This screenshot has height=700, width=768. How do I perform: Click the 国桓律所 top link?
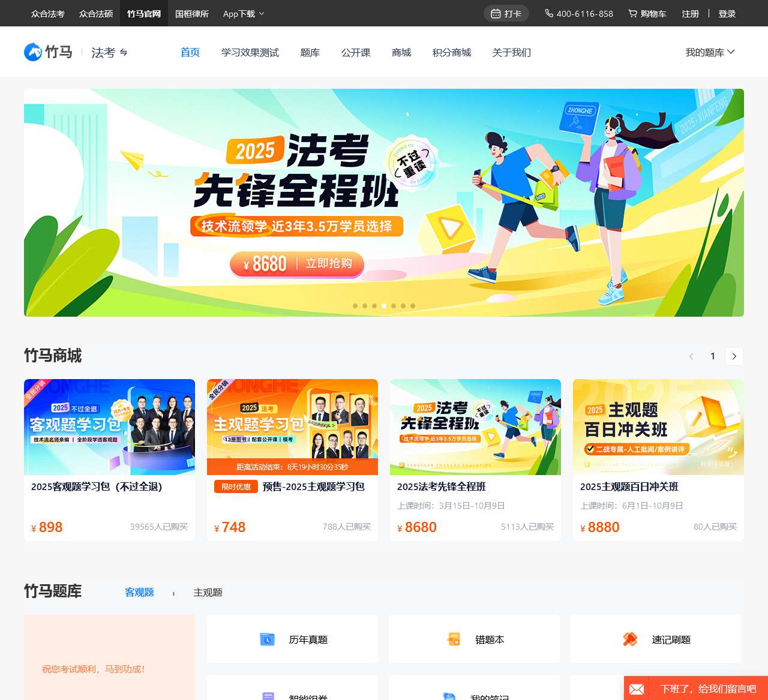click(x=192, y=13)
